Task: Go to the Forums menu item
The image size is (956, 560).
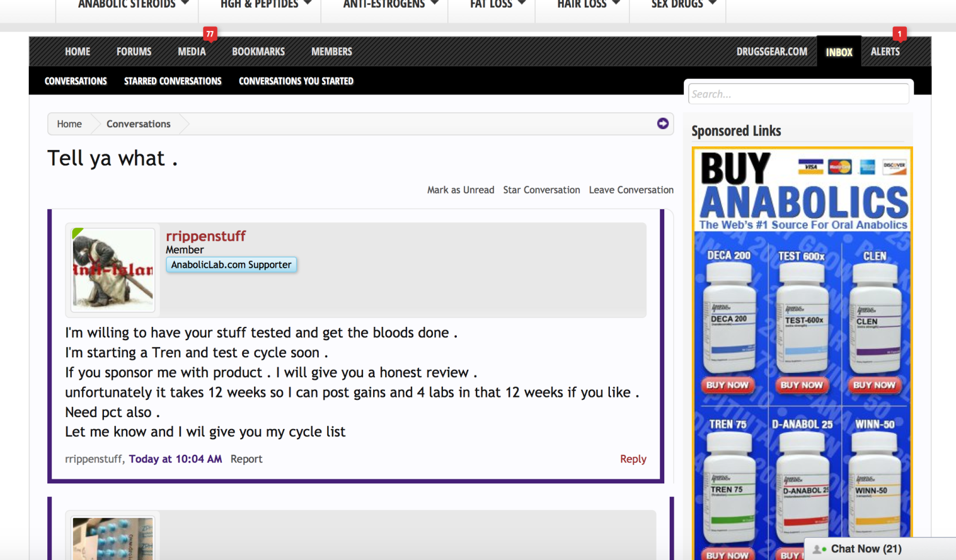Action: pos(134,52)
